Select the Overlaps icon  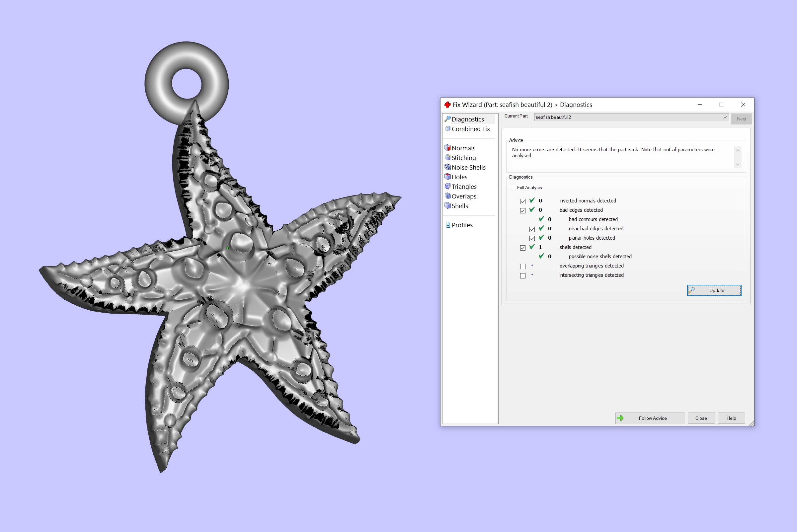point(447,196)
